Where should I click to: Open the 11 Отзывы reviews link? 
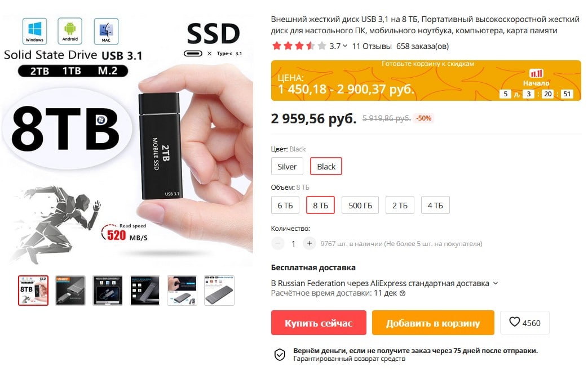point(372,46)
